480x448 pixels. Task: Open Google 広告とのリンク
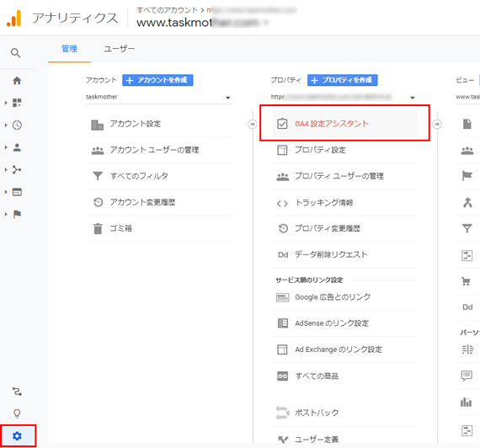[x=344, y=297]
